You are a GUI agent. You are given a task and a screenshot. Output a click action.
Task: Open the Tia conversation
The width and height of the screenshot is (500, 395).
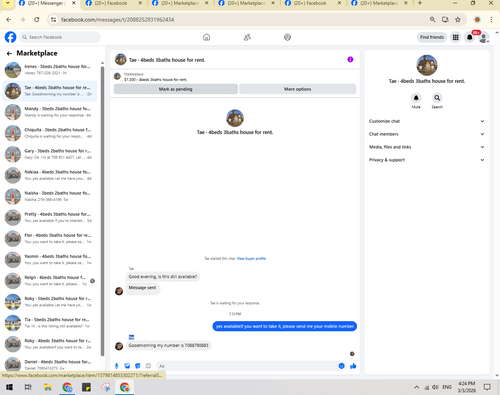tap(50, 323)
